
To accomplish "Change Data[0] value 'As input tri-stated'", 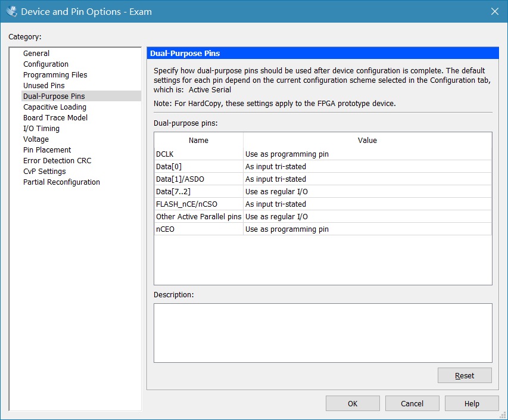I will (x=367, y=167).
